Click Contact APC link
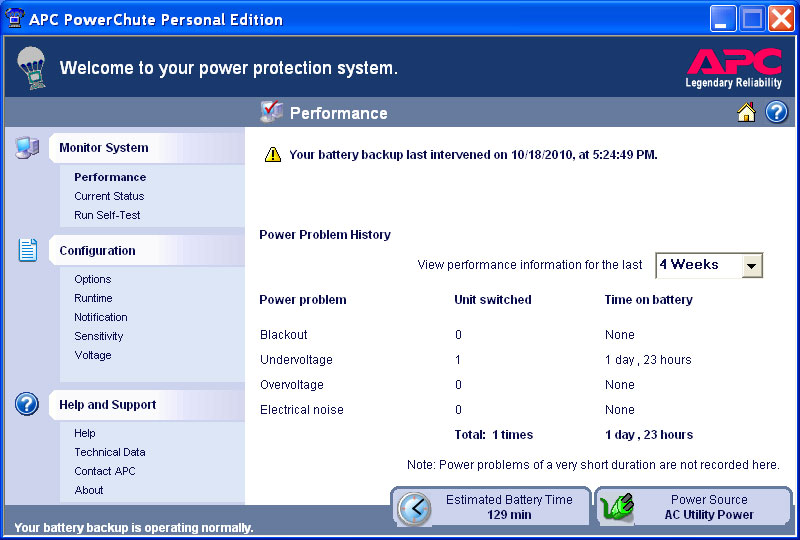Image resolution: width=800 pixels, height=540 pixels. click(105, 471)
